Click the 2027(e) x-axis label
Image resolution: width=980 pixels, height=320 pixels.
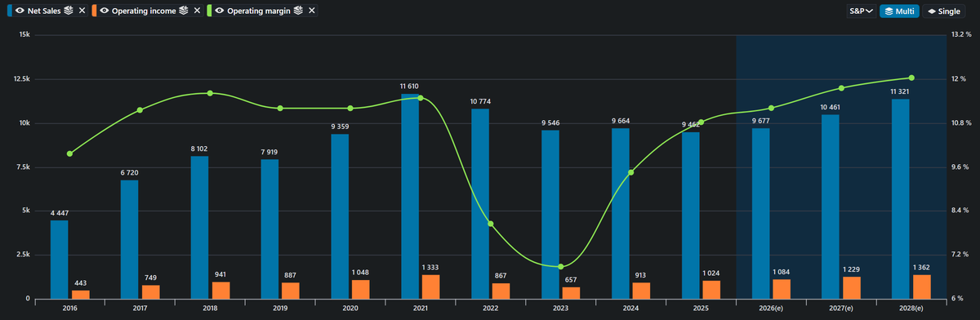841,309
